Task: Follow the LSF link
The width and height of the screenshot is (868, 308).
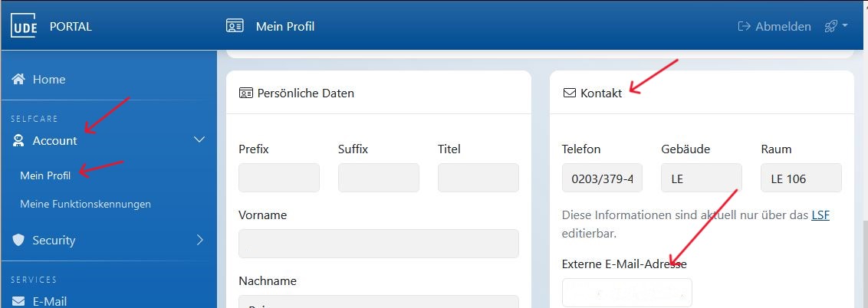Action: point(820,215)
